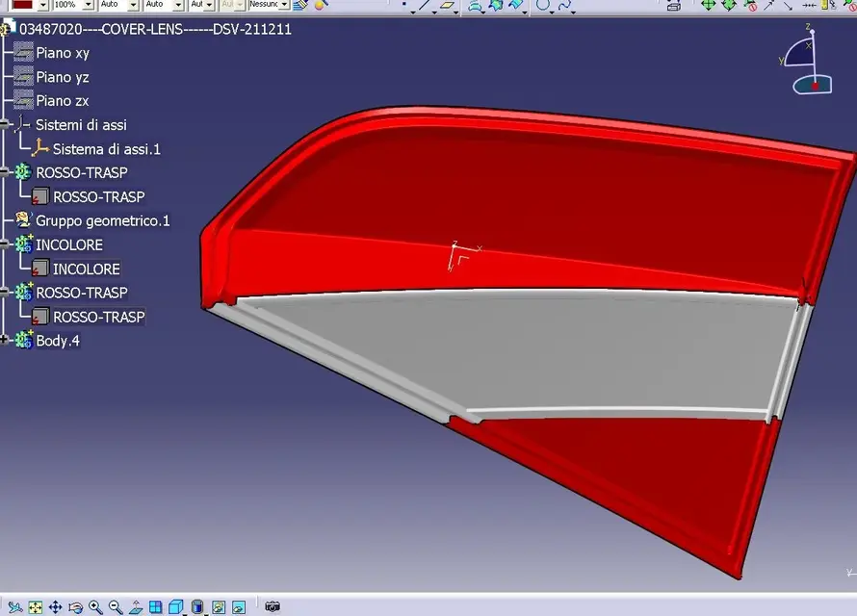Expand the Body.4 tree node
This screenshot has height=616, width=857.
tap(6, 341)
